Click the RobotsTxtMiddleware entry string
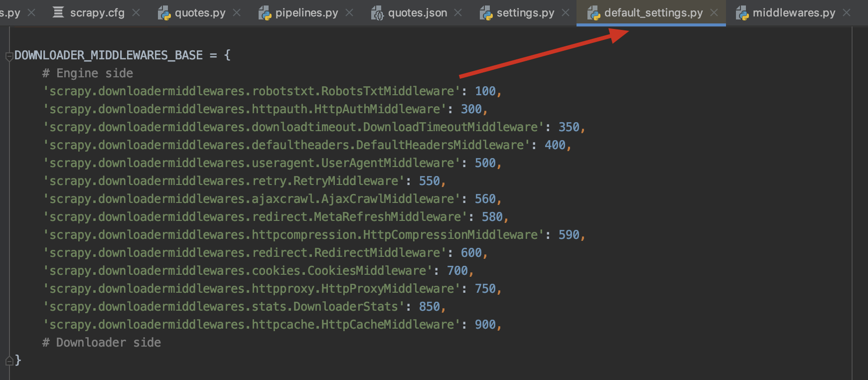The width and height of the screenshot is (868, 380). (252, 91)
